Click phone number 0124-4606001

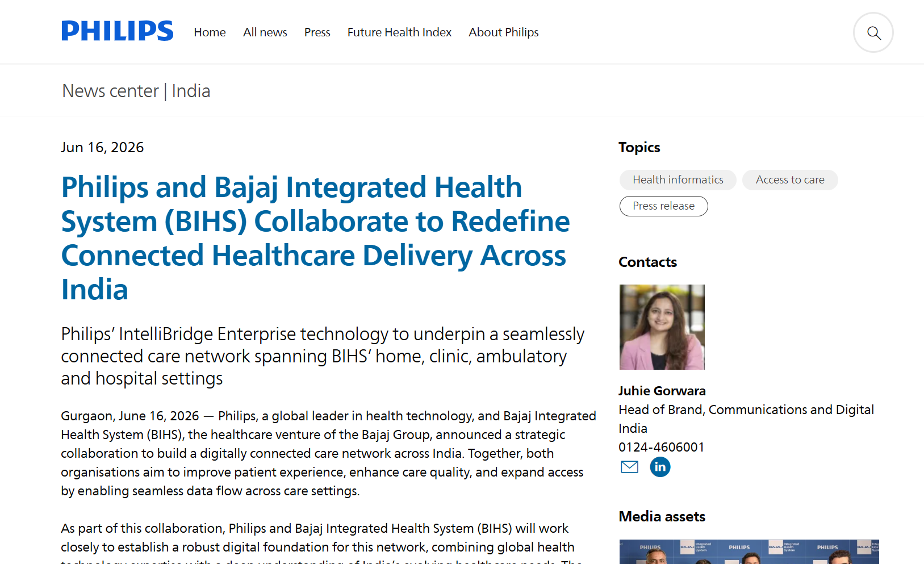[x=662, y=447]
